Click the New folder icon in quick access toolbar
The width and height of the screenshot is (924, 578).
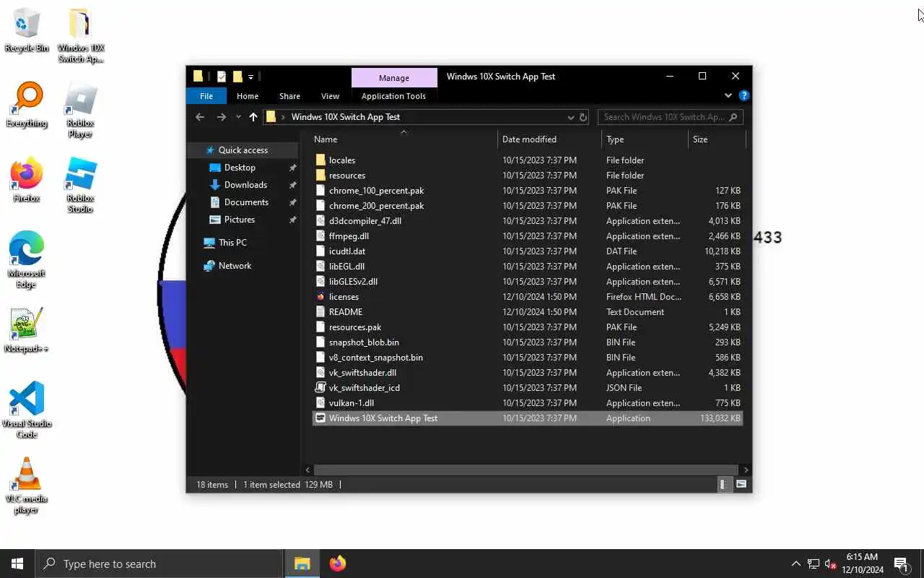point(237,77)
